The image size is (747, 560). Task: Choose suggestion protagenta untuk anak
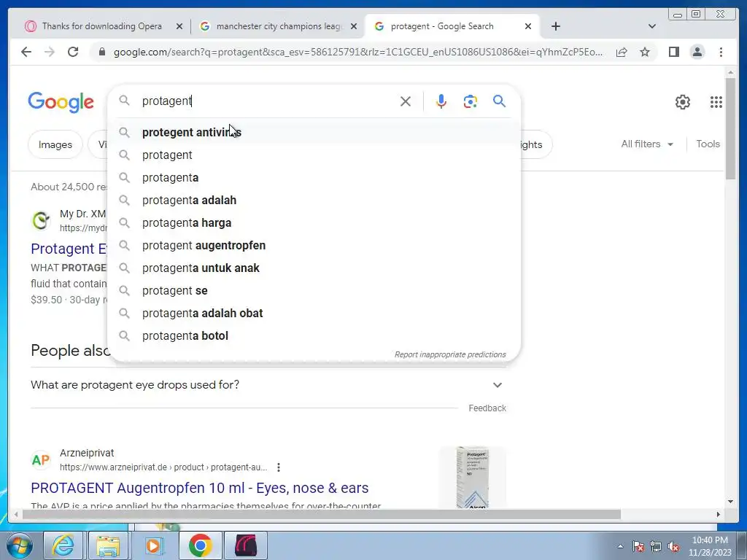click(314, 268)
